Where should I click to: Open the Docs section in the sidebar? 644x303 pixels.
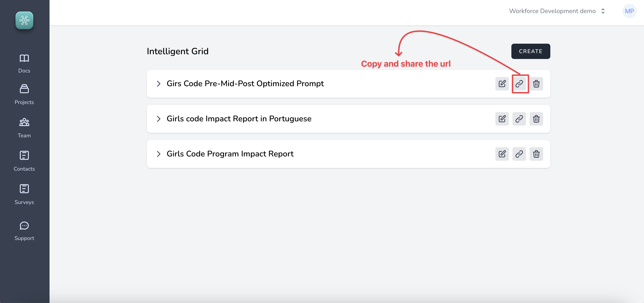tap(24, 63)
